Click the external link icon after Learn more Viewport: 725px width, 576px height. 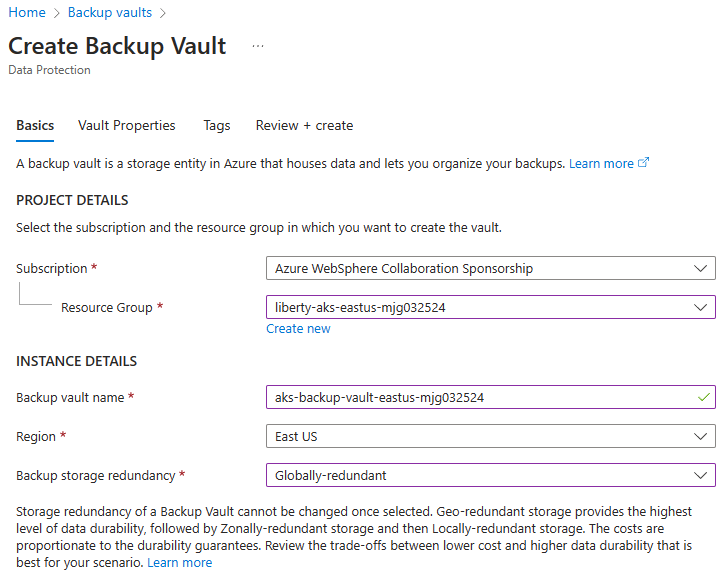tap(644, 163)
